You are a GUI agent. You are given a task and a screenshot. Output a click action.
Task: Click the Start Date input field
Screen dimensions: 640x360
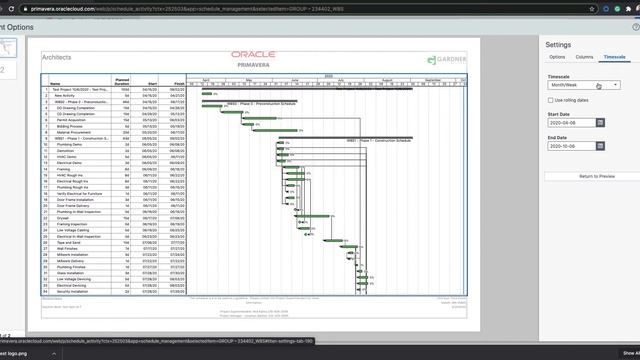click(571, 122)
